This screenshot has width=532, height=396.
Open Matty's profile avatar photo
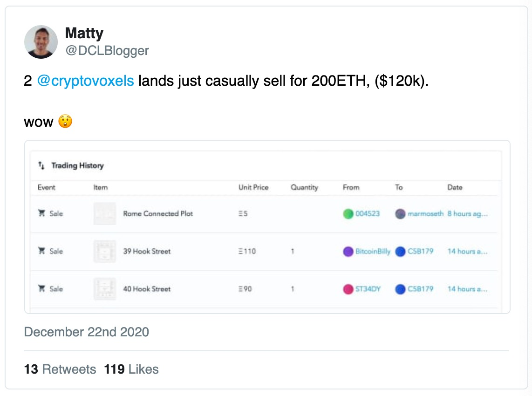pyautogui.click(x=41, y=42)
